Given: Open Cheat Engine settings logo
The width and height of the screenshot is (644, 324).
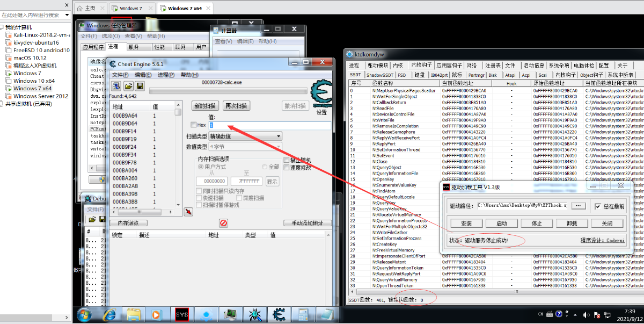Looking at the screenshot, I should pos(321,94).
